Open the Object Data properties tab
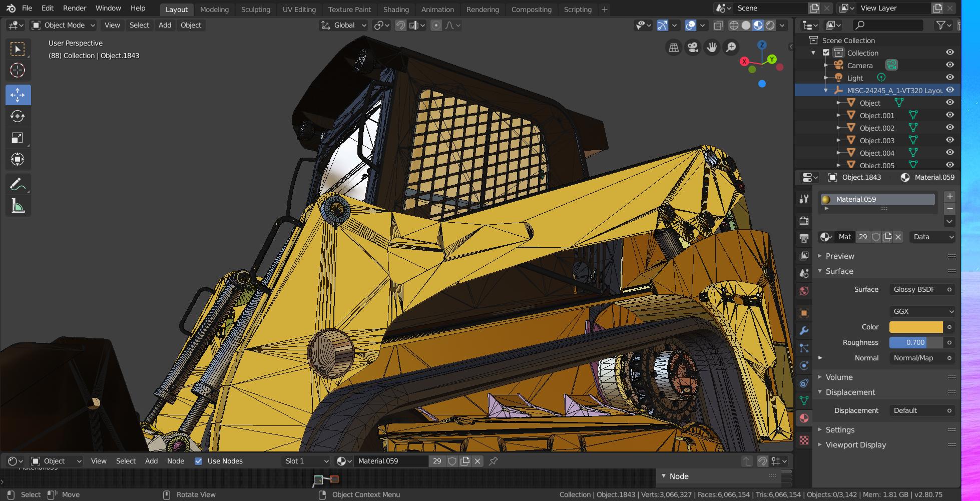Viewport: 980px width, 501px height. (804, 401)
